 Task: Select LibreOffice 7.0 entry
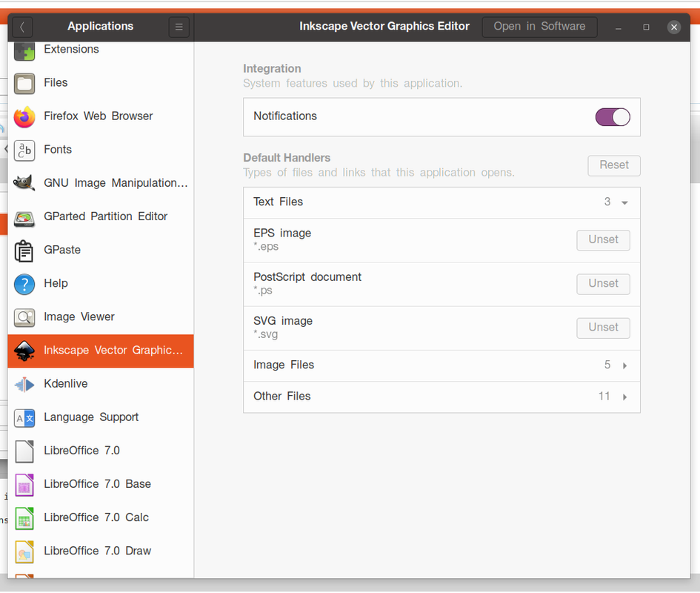[x=101, y=451]
